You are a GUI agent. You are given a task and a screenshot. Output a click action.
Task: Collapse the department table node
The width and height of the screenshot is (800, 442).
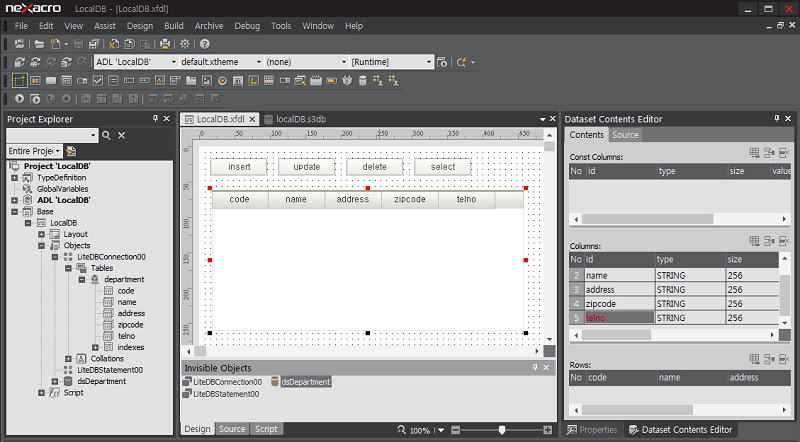tap(82, 280)
